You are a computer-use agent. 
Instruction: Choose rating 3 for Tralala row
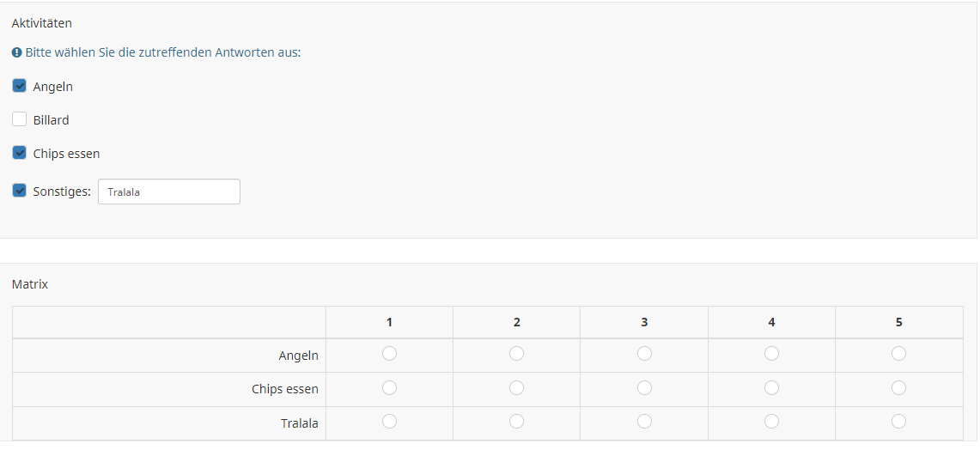(644, 422)
